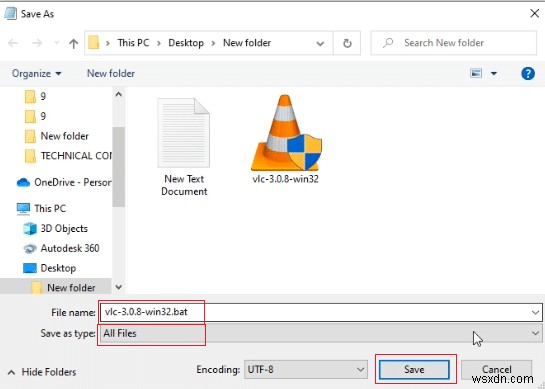Image resolution: width=545 pixels, height=389 pixels.
Task: Select the New Text Document file
Action: pyautogui.click(x=184, y=147)
